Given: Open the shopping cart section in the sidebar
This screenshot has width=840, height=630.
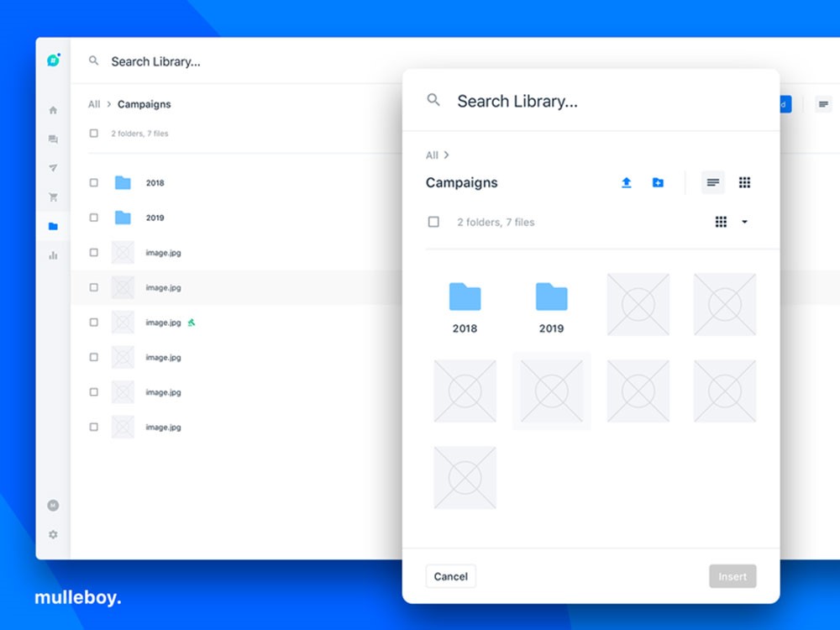Looking at the screenshot, I should [53, 197].
